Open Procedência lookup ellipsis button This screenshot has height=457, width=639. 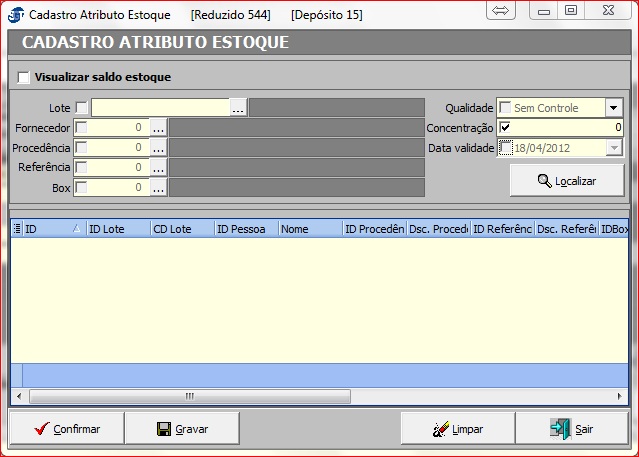[x=158, y=148]
